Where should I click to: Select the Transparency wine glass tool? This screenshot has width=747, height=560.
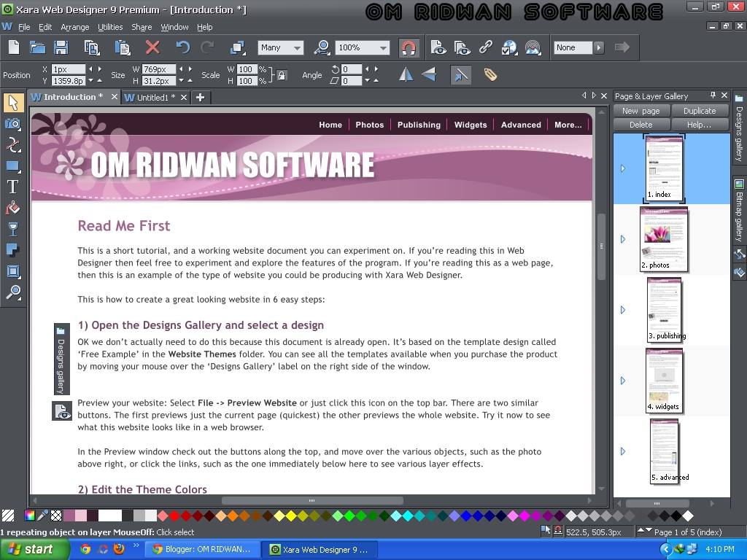(x=13, y=229)
